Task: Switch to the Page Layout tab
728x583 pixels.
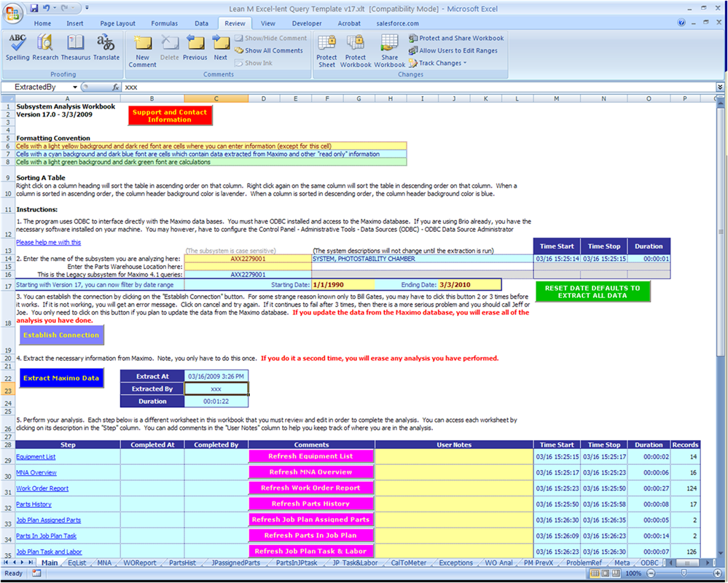Action: (x=117, y=23)
